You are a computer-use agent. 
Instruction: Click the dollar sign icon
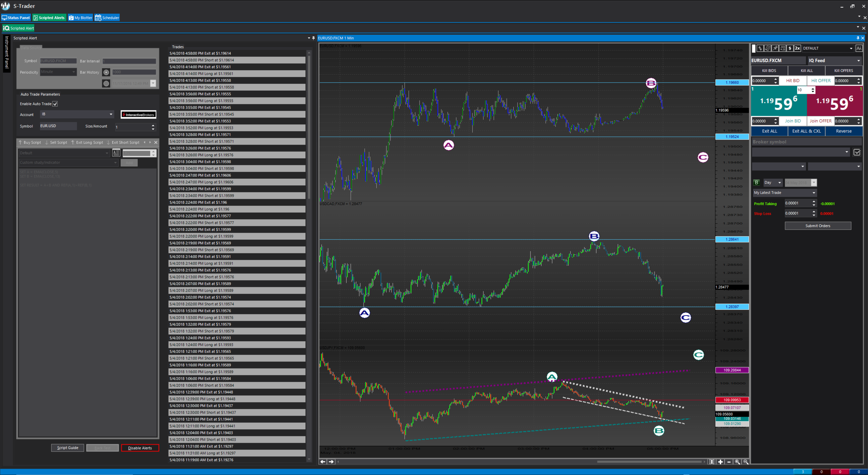coord(790,48)
